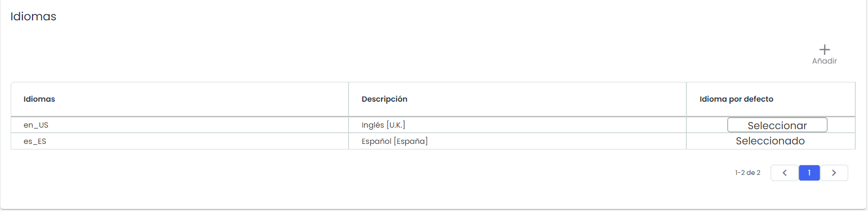Select the en_US language code cell
The height and width of the screenshot is (211, 868).
pyautogui.click(x=36, y=125)
